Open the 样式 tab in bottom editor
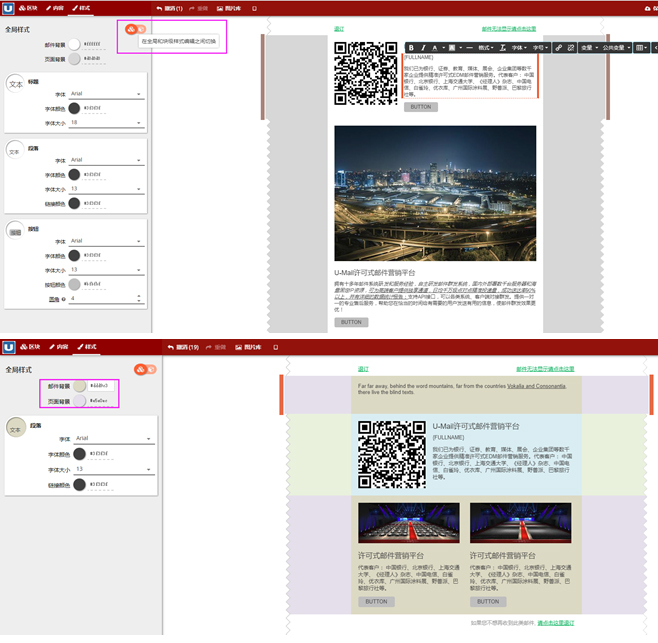Viewport: 658px width, 643px height. click(x=87, y=347)
